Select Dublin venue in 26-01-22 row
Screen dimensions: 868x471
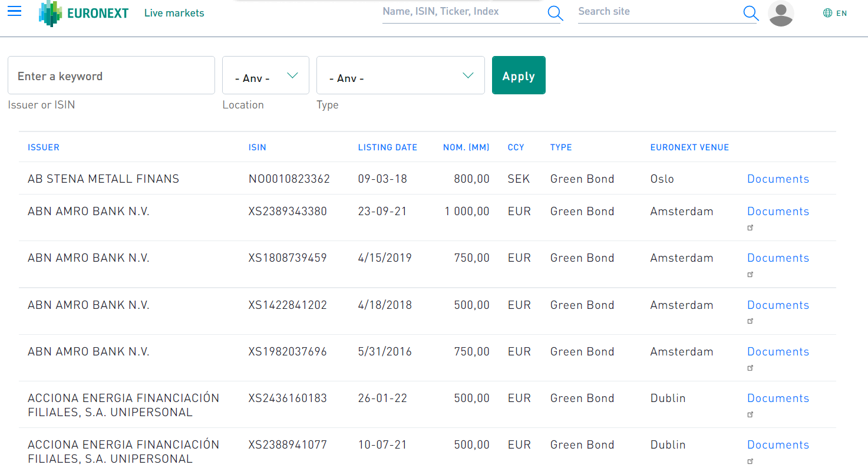tap(668, 398)
